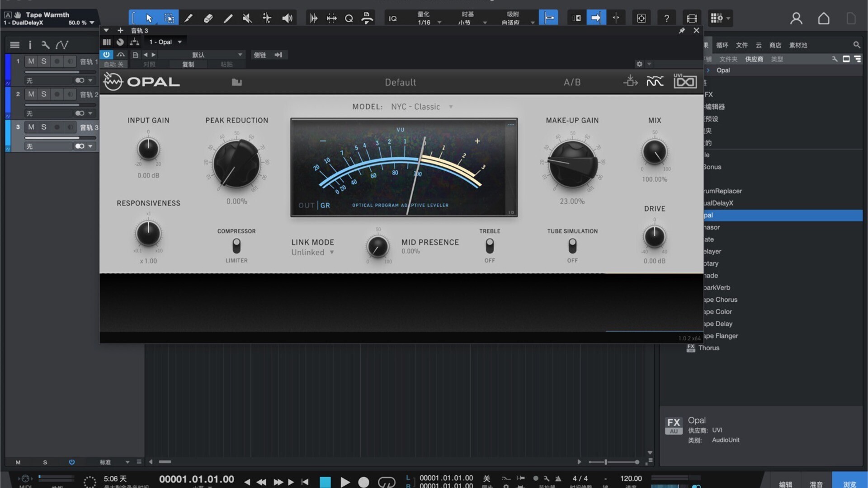Go to the Start page home icon
Image resolution: width=868 pixels, height=488 pixels.
click(x=824, y=19)
